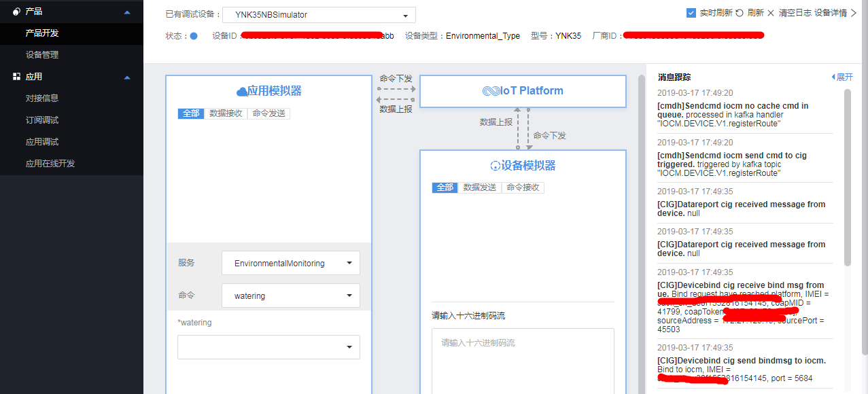Viewport: 868px width, 394px height.
Task: Click the blue status dot beside 状态
Action: pyautogui.click(x=194, y=36)
